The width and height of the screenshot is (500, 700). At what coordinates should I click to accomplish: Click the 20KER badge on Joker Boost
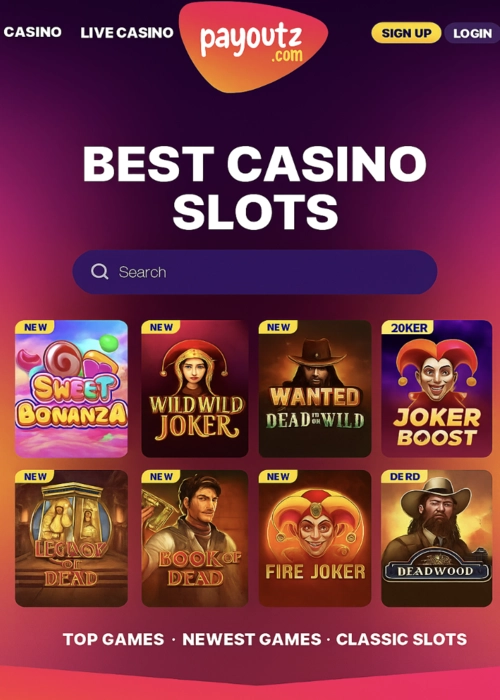(408, 327)
